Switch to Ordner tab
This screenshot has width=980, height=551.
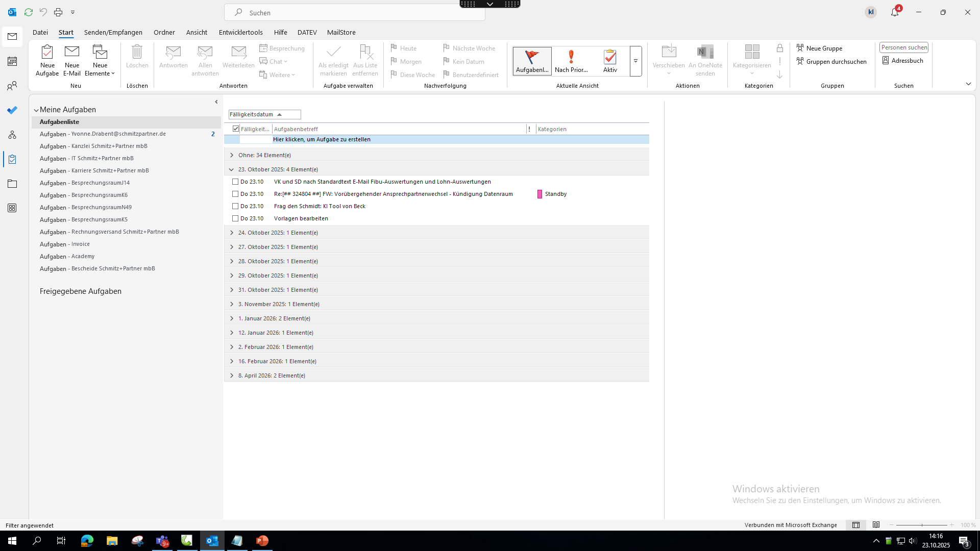coord(164,32)
